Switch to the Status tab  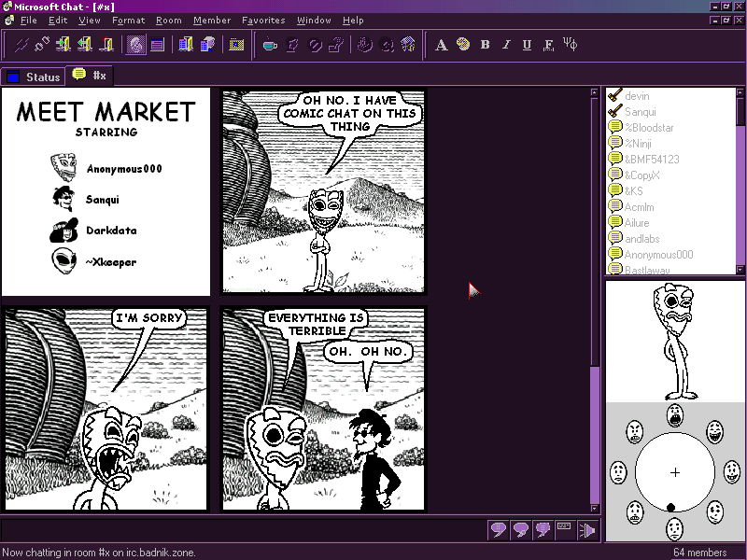(x=34, y=77)
